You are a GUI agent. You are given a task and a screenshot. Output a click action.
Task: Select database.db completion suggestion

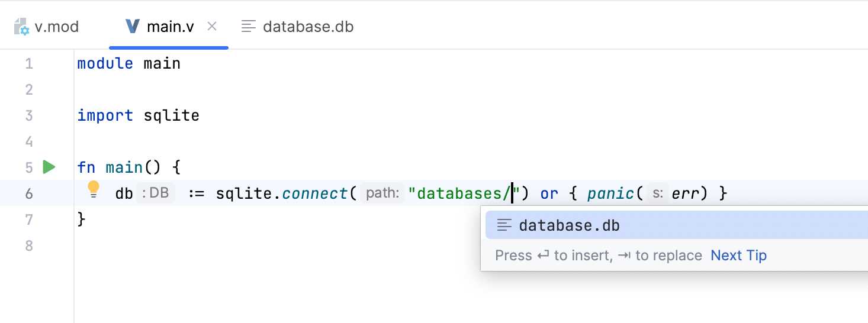click(569, 225)
